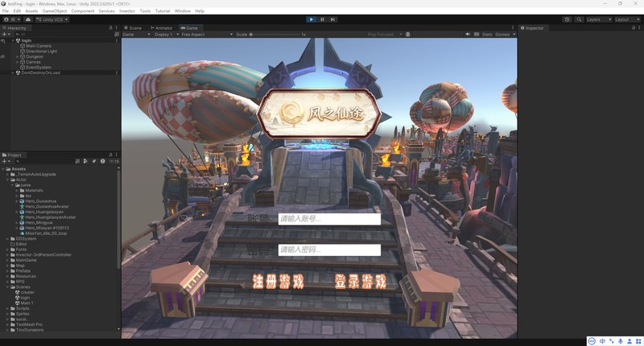The height and width of the screenshot is (346, 644).
Task: Toggle Mute Audio speaker icon
Action: pyautogui.click(x=468, y=35)
